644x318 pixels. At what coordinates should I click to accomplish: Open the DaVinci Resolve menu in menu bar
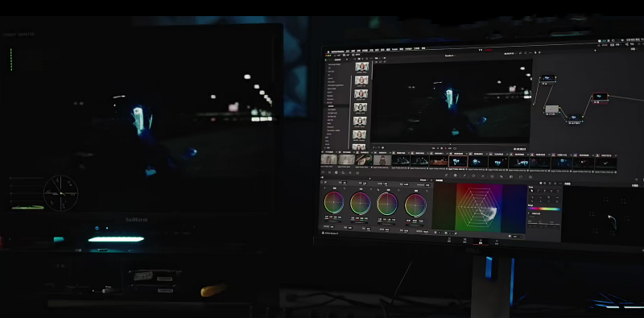[x=337, y=52]
